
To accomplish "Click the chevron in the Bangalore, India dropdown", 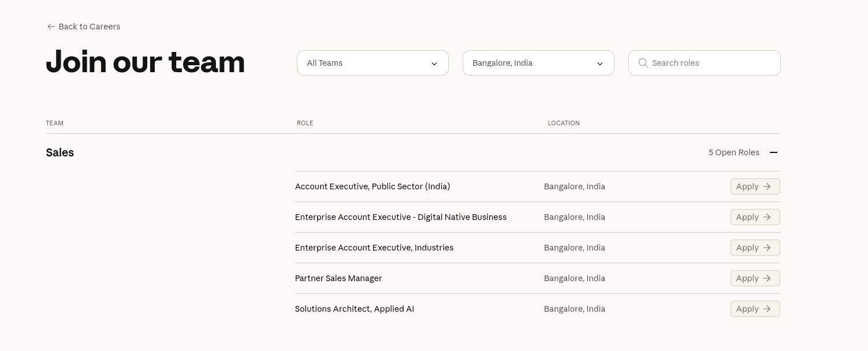I will tap(600, 64).
